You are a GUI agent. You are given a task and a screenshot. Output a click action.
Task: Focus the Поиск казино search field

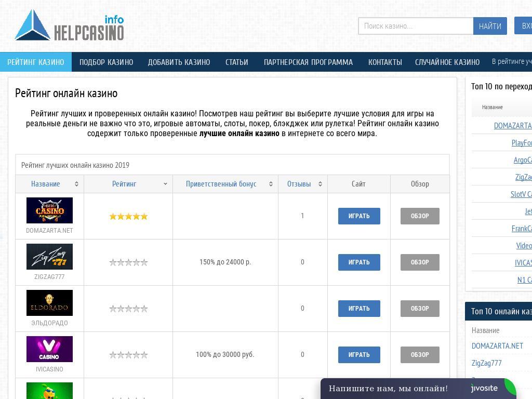click(x=416, y=26)
